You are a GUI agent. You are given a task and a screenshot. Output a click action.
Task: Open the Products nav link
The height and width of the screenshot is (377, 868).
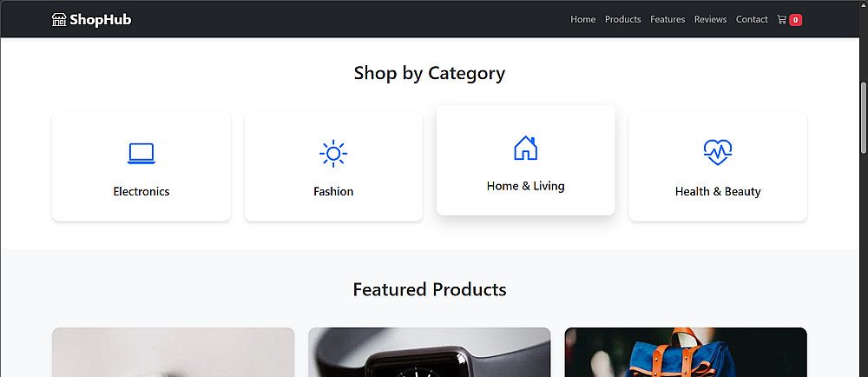[x=623, y=20]
